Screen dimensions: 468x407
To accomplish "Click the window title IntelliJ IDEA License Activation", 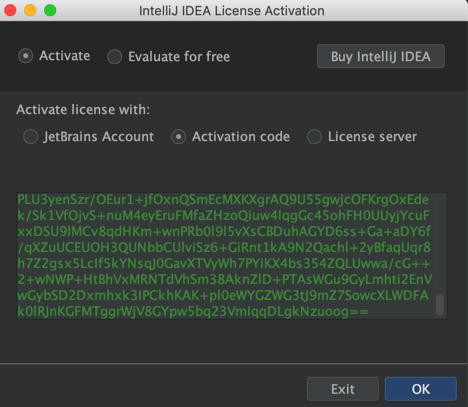I will click(x=232, y=11).
